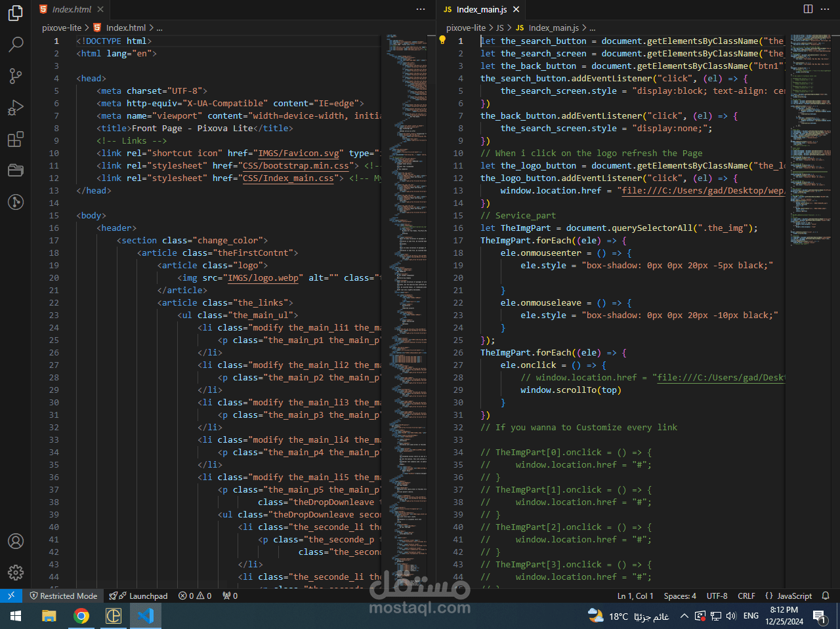This screenshot has height=629, width=840.
Task: Click the lightbulb code action icon
Action: (x=442, y=41)
